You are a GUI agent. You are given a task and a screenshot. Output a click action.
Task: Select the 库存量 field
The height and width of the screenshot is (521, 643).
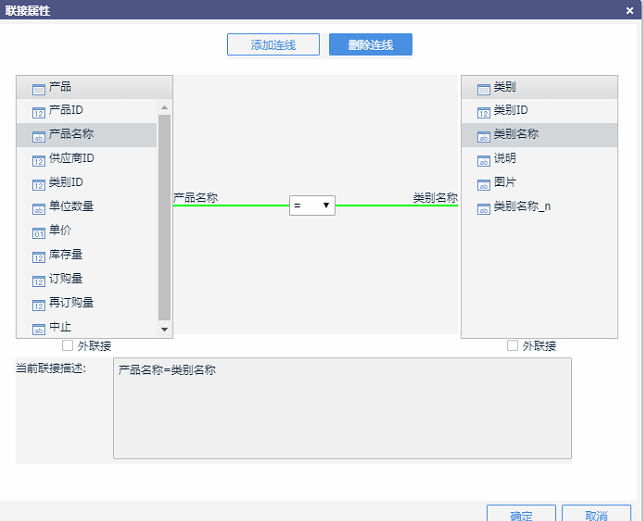[x=87, y=255]
